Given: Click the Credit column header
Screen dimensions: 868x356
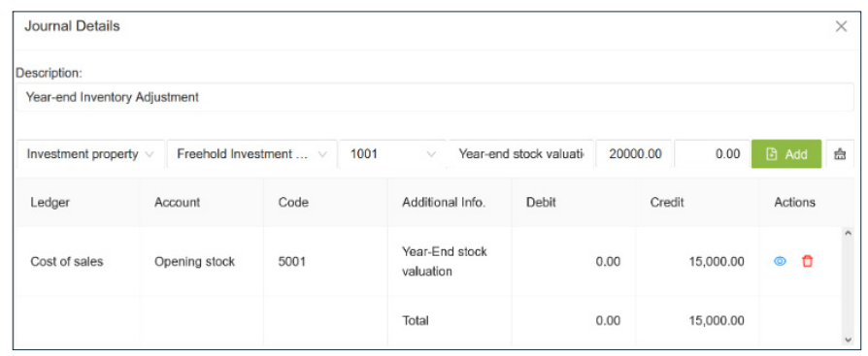Looking at the screenshot, I should point(667,203).
